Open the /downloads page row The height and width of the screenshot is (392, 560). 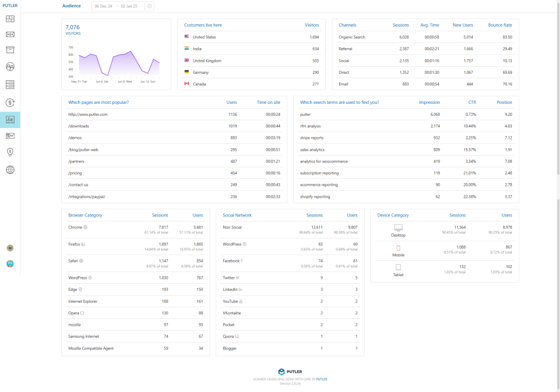79,126
